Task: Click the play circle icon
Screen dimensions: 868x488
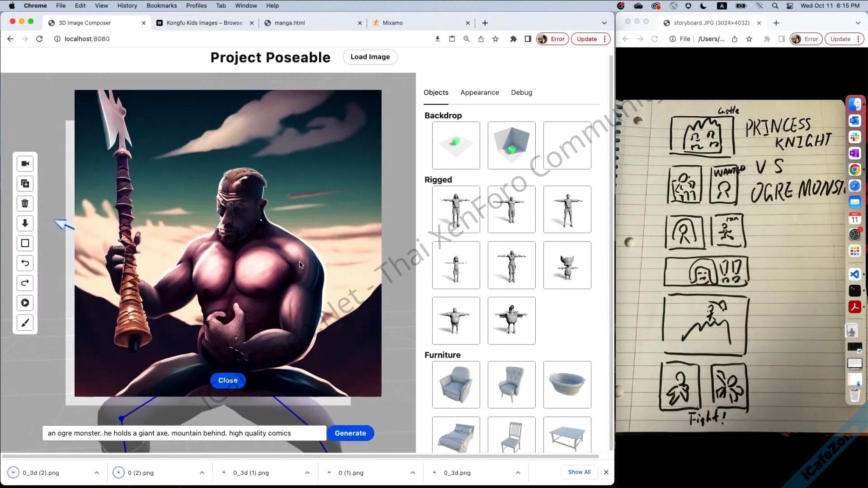Action: 25,303
